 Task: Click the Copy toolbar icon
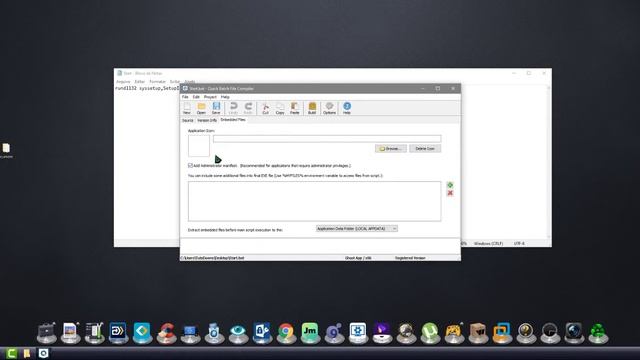(280, 108)
